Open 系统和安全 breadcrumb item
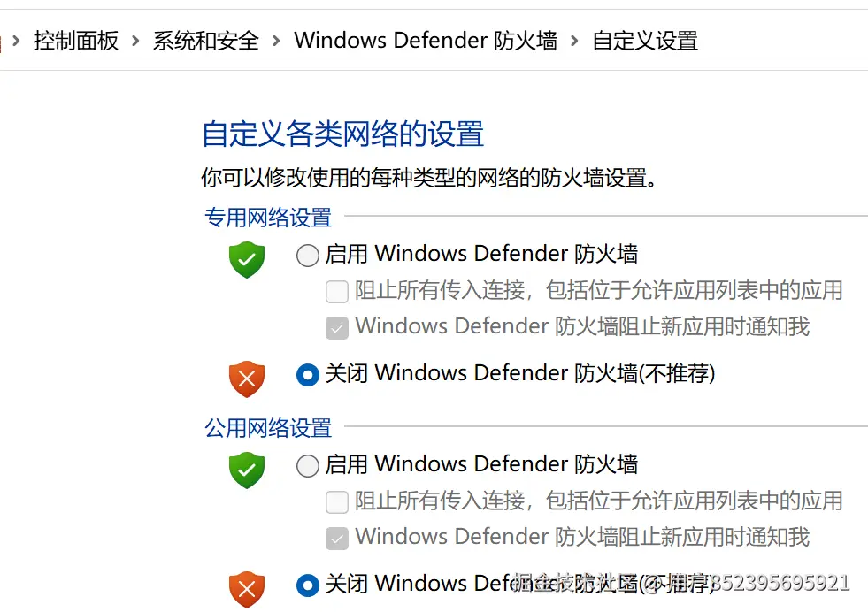 click(x=206, y=41)
